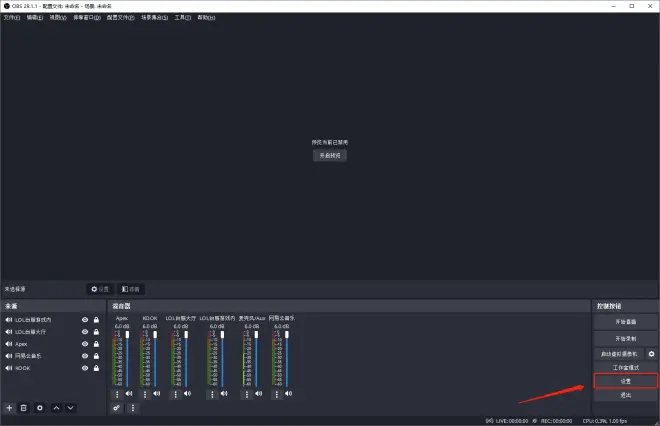This screenshot has height=426, width=660.
Task: Open virtual camera settings gear icon
Action: click(x=652, y=354)
